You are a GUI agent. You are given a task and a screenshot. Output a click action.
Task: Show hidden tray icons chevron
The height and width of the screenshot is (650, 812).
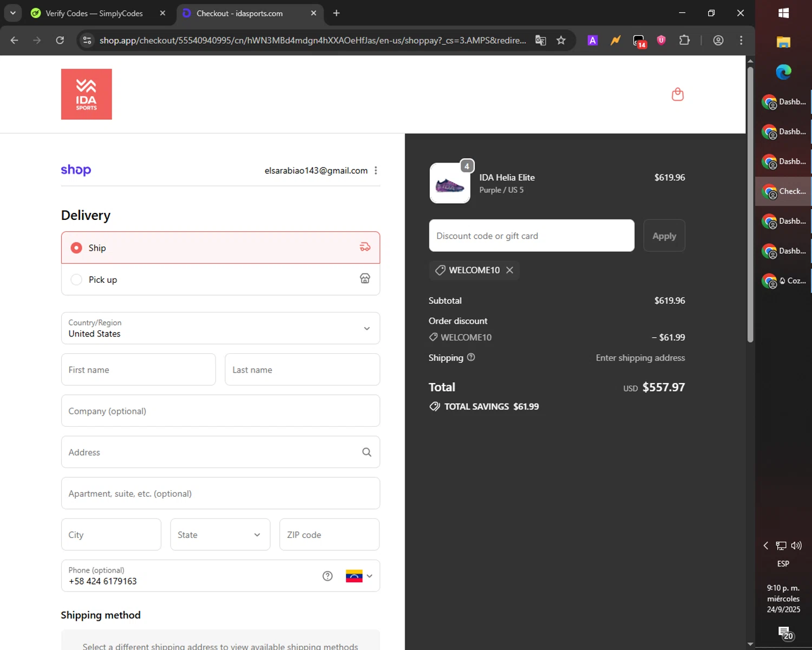(x=765, y=545)
